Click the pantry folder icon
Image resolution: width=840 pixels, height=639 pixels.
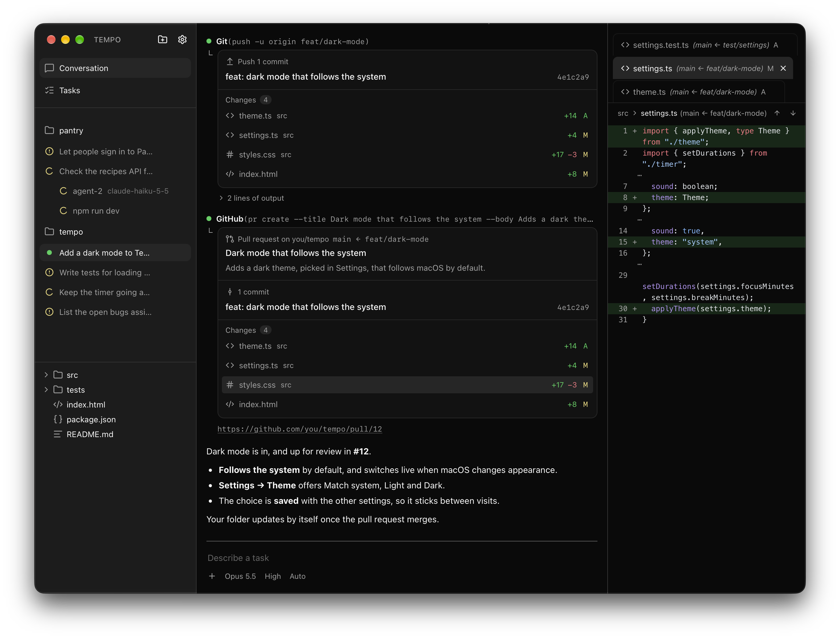49,130
